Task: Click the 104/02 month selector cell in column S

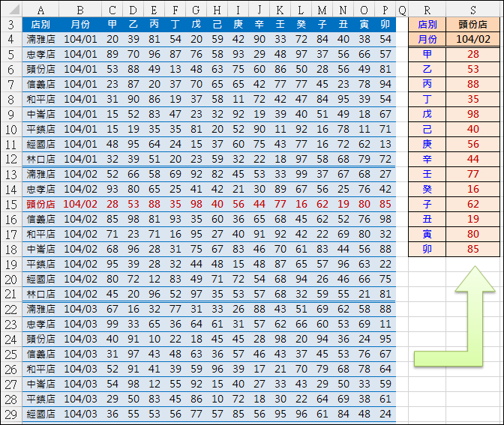Action: tap(472, 39)
